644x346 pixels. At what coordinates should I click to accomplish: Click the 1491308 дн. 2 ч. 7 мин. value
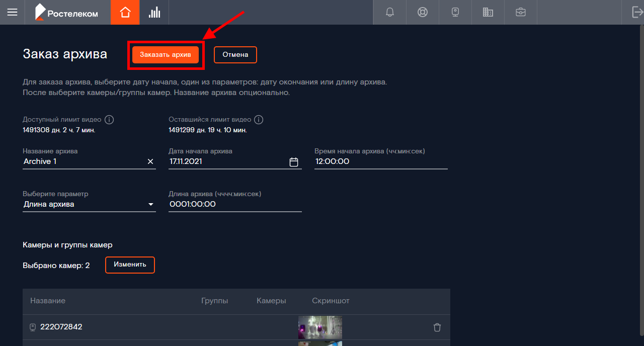coord(59,130)
